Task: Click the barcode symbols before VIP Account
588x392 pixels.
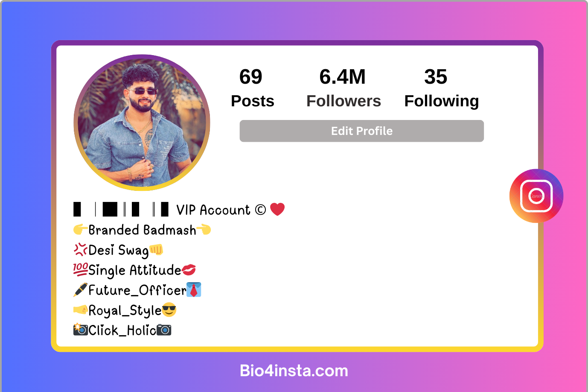Action: pyautogui.click(x=121, y=210)
